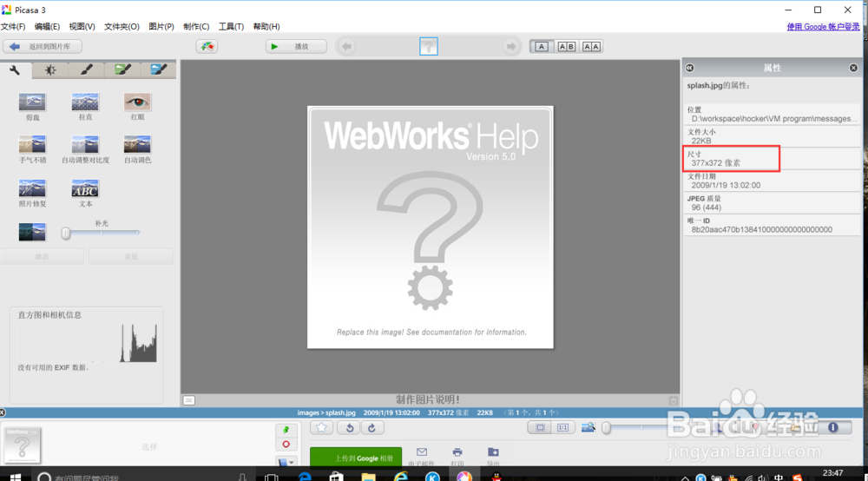Click the file location path value
868x481 pixels.
(773, 118)
